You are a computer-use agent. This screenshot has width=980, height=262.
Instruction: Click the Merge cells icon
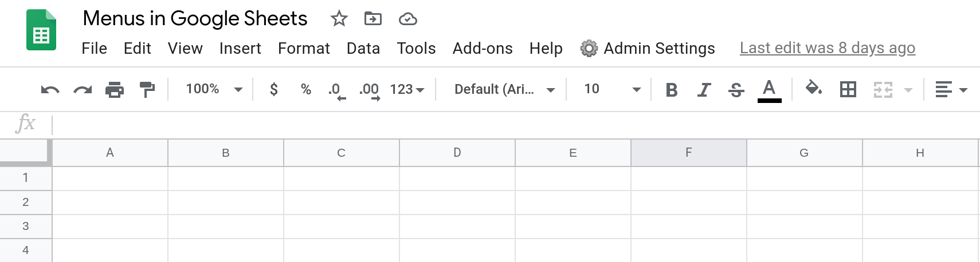point(883,90)
